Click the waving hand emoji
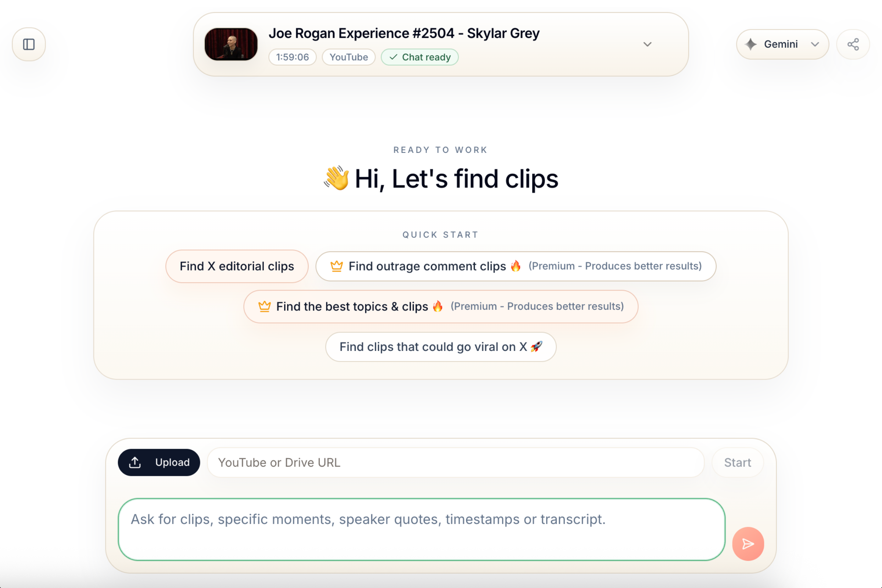 [x=336, y=178]
